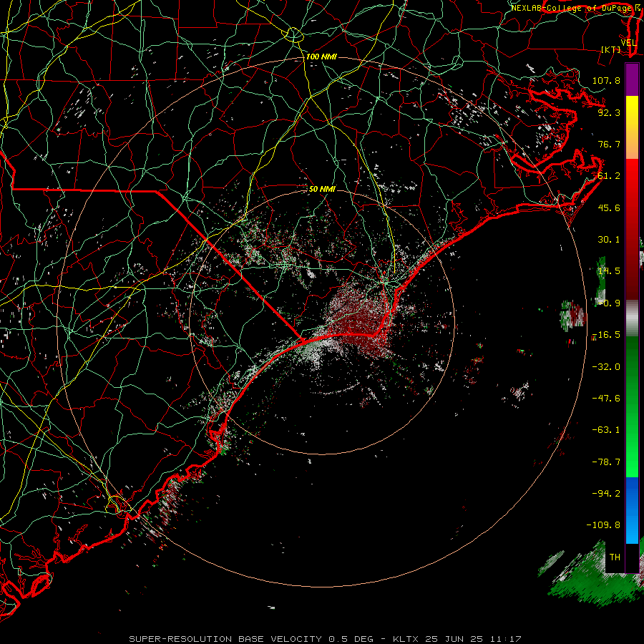644x644 pixels.
Task: Click the [KT] units label
Action: tap(611, 49)
